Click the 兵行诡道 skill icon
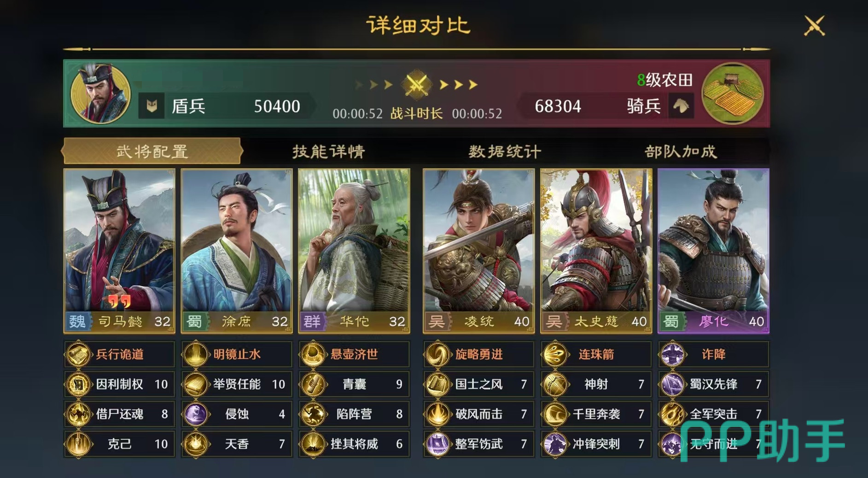This screenshot has height=478, width=868. [x=78, y=354]
